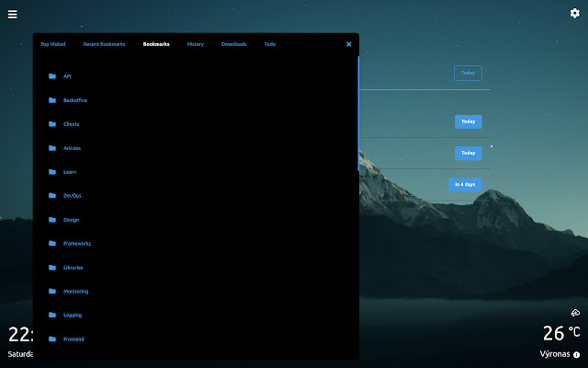This screenshot has height=368, width=588.
Task: Open the DevOps folder label
Action: [x=72, y=196]
